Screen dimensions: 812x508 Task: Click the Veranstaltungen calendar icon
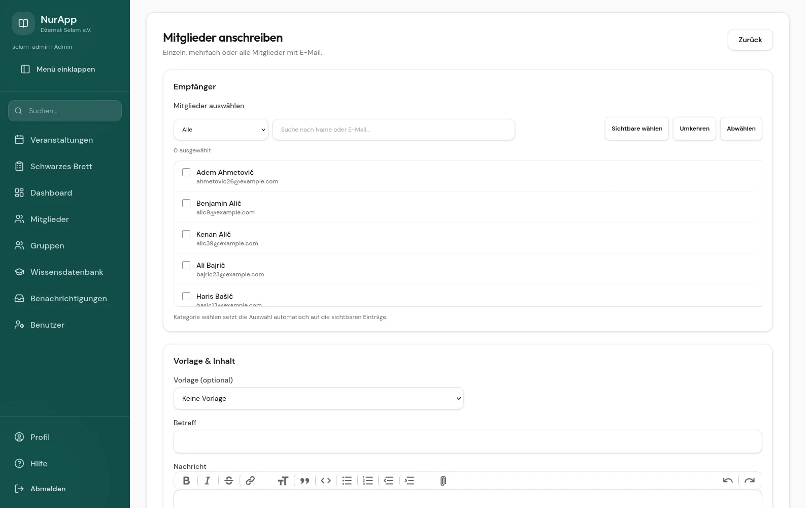(x=19, y=140)
